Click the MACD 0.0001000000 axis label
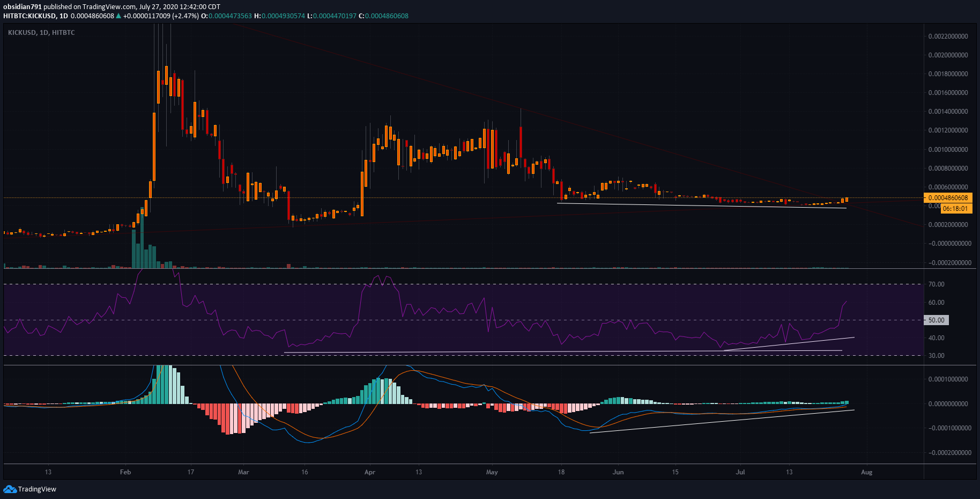The width and height of the screenshot is (980, 499). (948, 379)
